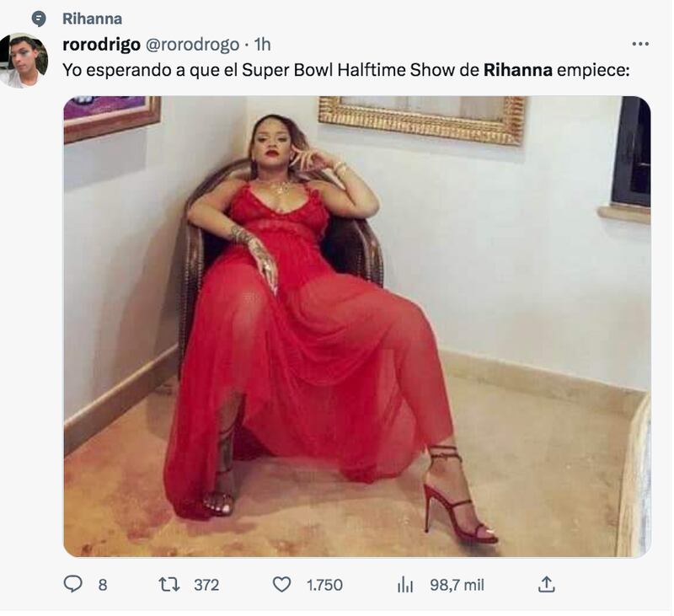This screenshot has width=674, height=616.
Task: Open the Rihanna topic label above tweet
Action: pyautogui.click(x=92, y=19)
